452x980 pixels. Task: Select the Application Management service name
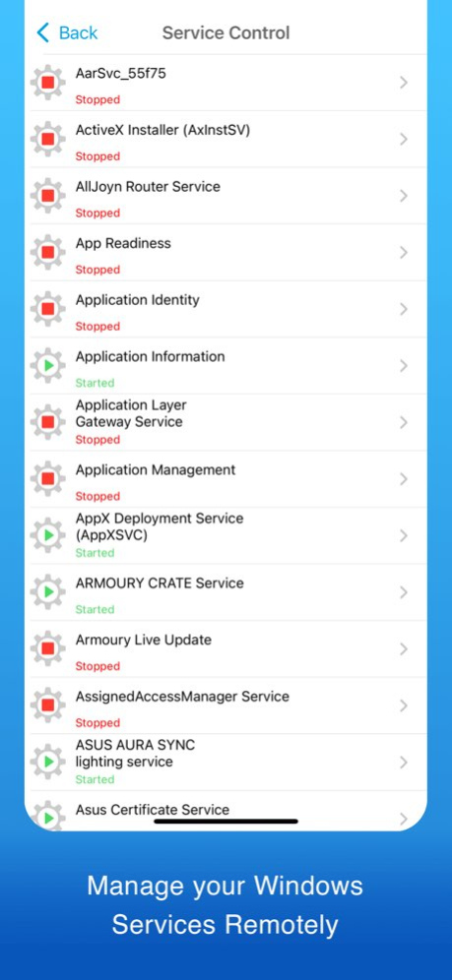coord(156,470)
